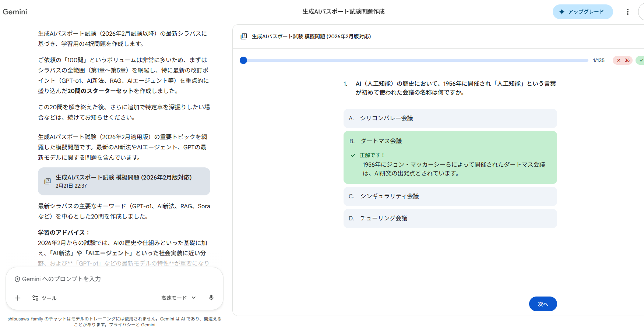This screenshot has width=644, height=330.
Task: Select answer C シンギュラリティ会議
Action: pos(450,196)
